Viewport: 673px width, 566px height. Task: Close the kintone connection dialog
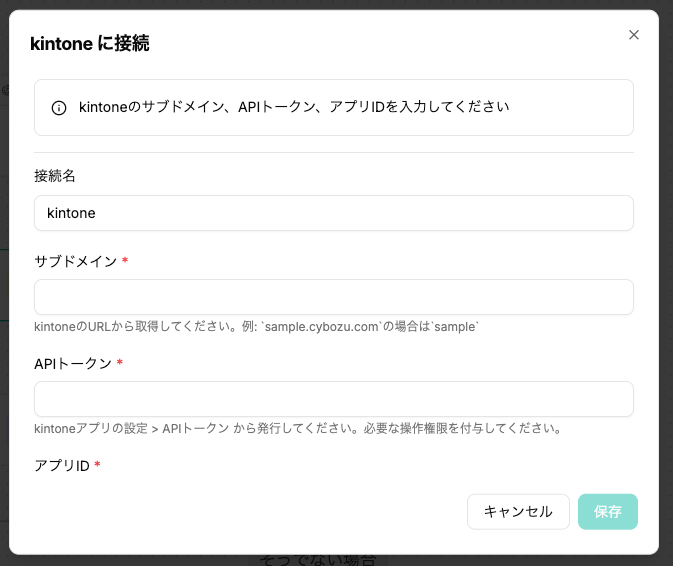pyautogui.click(x=633, y=35)
